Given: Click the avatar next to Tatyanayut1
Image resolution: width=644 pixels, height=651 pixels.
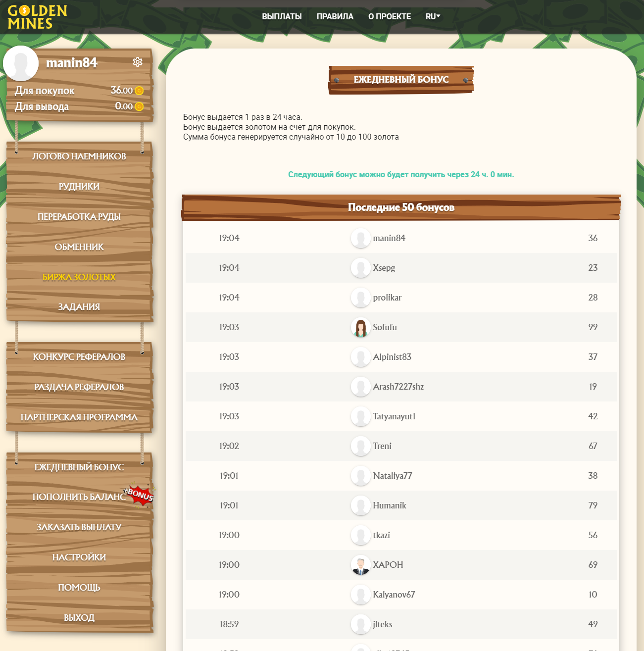Looking at the screenshot, I should click(x=361, y=416).
